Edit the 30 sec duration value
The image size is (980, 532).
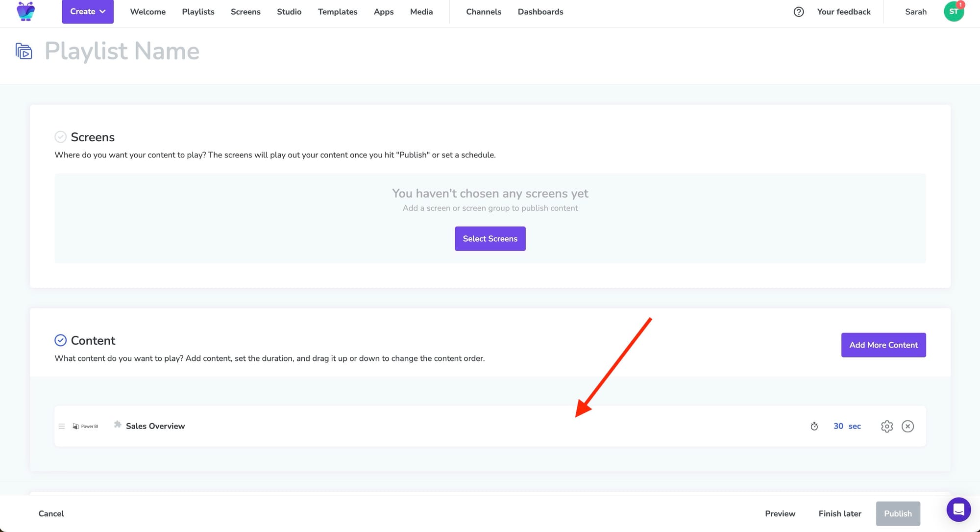tap(847, 426)
